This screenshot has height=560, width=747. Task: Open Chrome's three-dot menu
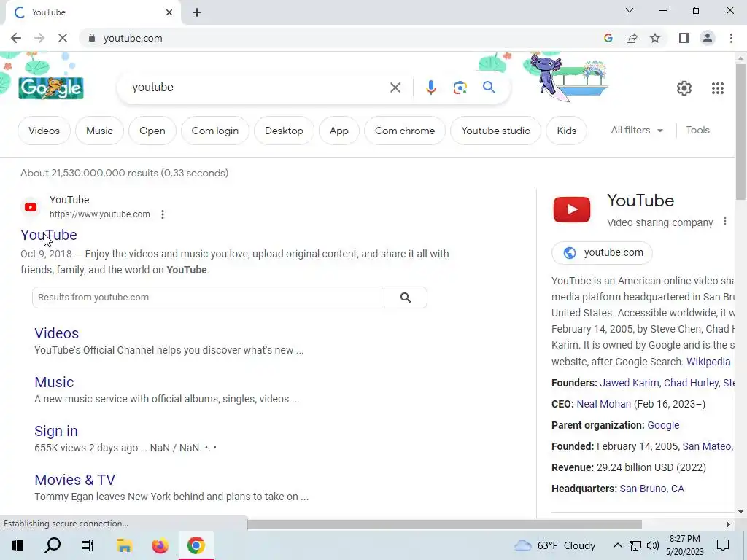click(x=731, y=38)
